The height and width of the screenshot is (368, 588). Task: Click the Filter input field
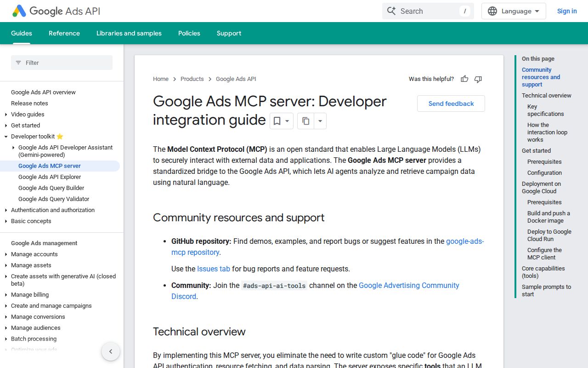pos(62,63)
